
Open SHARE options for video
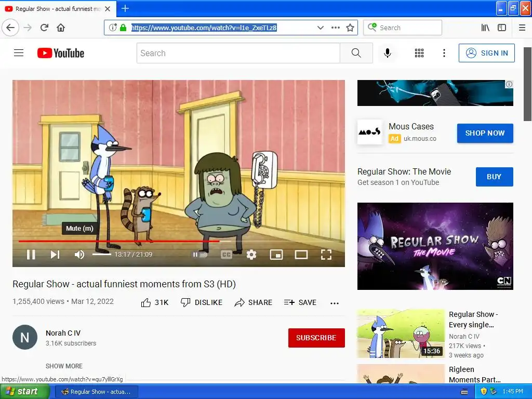click(x=254, y=302)
